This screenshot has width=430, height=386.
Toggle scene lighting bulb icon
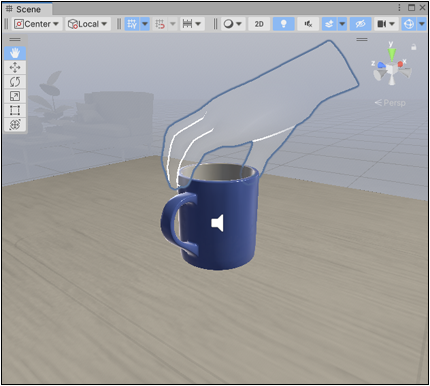pos(284,24)
